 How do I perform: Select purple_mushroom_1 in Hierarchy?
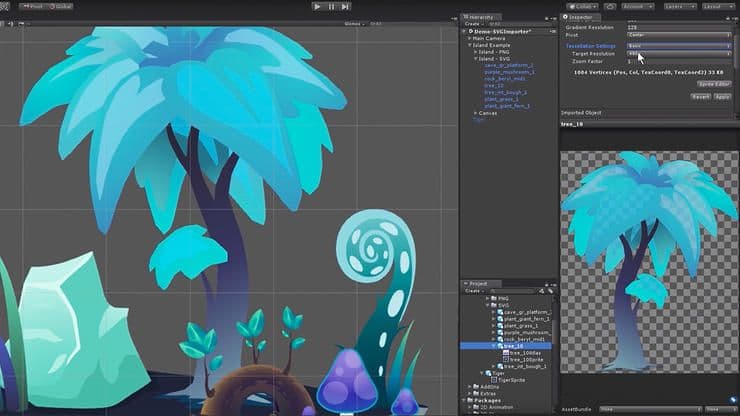509,72
